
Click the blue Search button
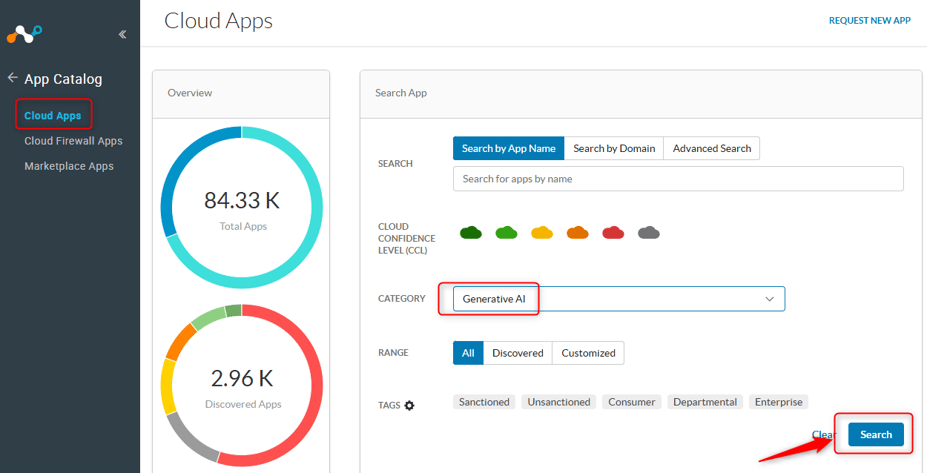(876, 435)
